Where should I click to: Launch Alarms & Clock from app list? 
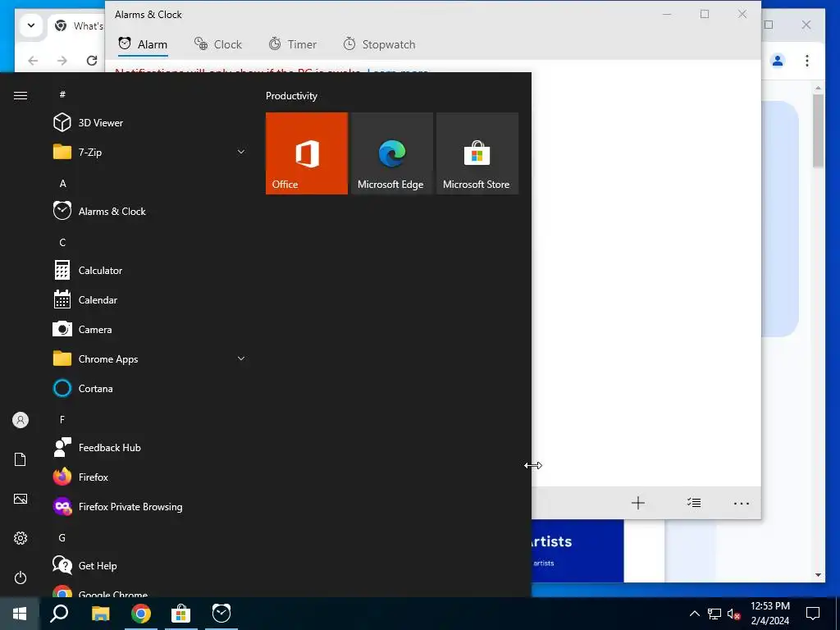[150, 211]
